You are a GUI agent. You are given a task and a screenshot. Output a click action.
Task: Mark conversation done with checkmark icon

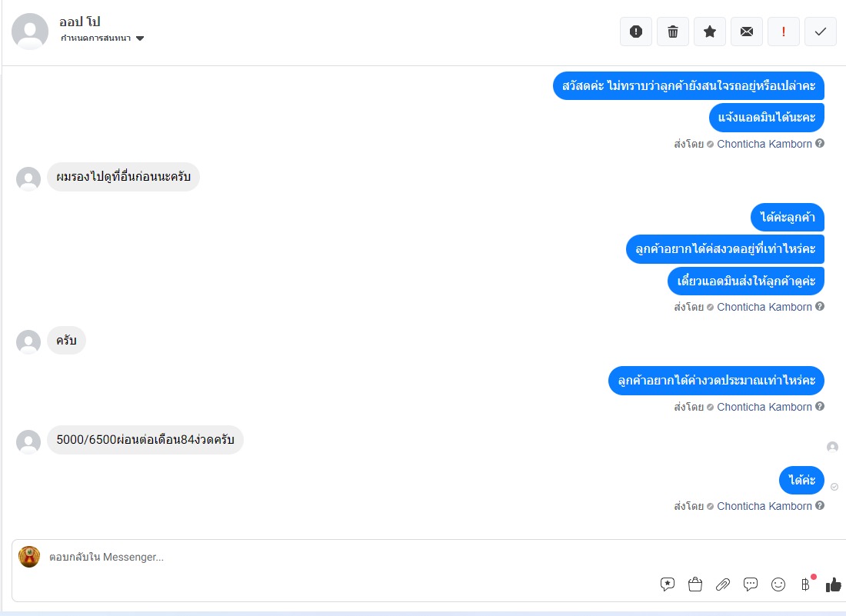pyautogui.click(x=820, y=32)
